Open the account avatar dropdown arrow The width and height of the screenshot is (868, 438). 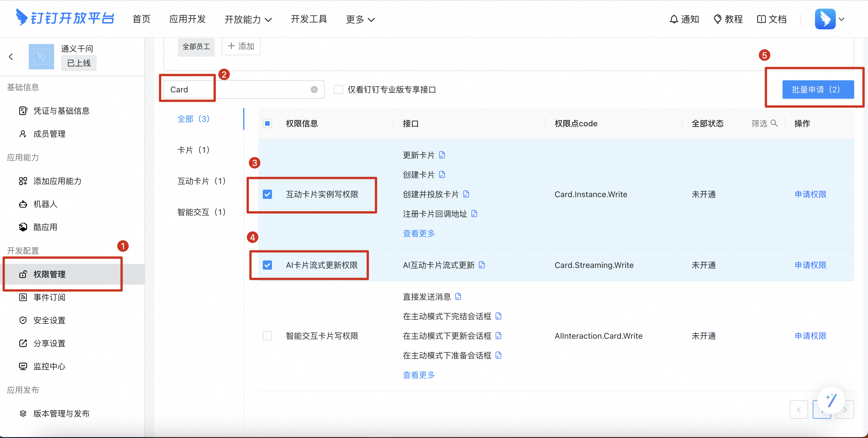click(842, 19)
